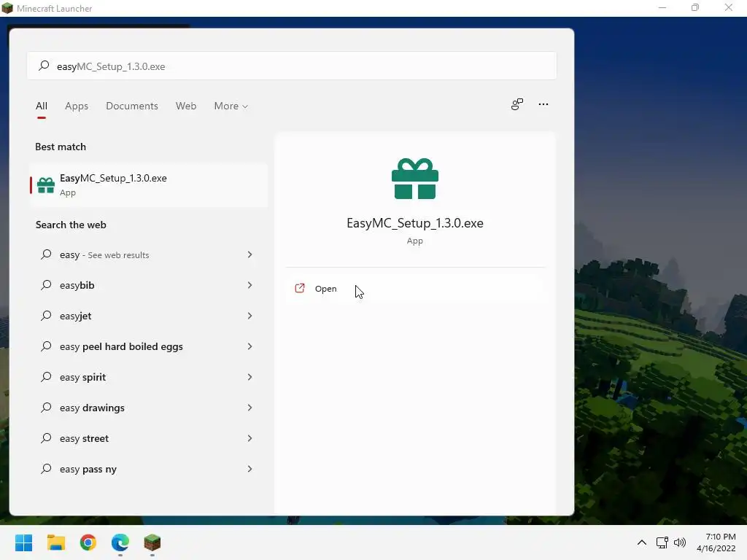Open the search feedback/account icon
Screen dimensions: 747x560
(517, 104)
